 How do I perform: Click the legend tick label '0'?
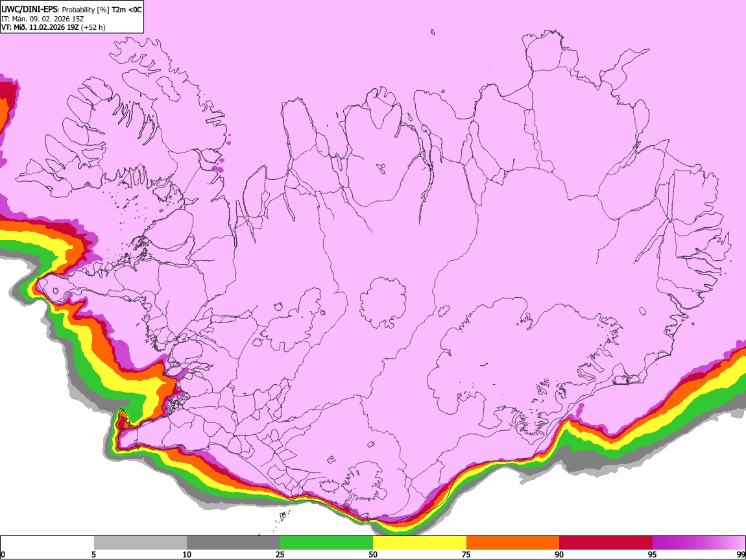(x=3, y=554)
